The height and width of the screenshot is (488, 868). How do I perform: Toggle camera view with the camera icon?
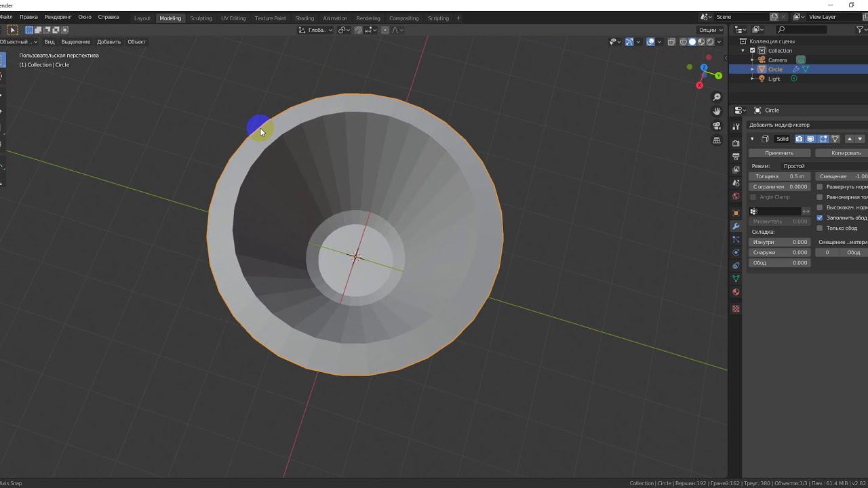[717, 126]
